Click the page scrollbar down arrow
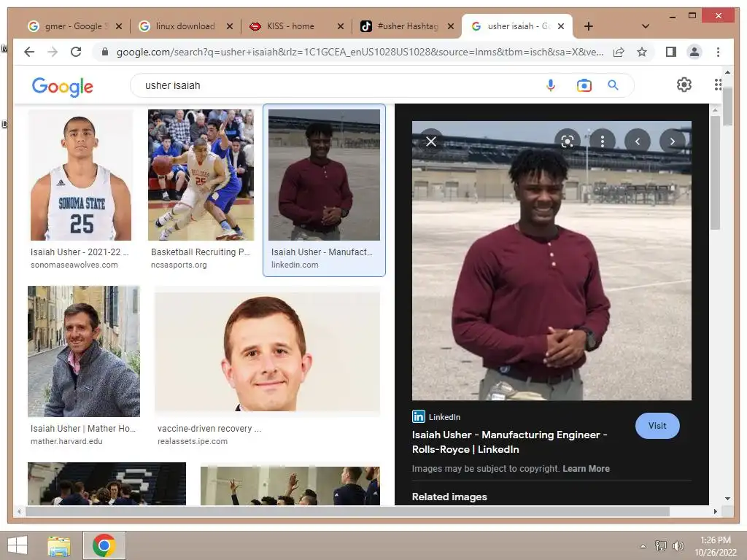The height and width of the screenshot is (560, 747). tap(727, 499)
